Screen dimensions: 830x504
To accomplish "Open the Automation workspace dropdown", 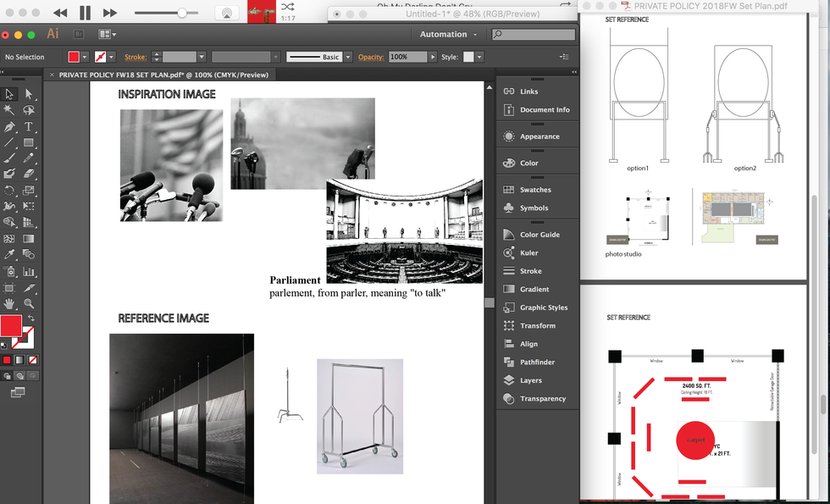I will click(448, 35).
